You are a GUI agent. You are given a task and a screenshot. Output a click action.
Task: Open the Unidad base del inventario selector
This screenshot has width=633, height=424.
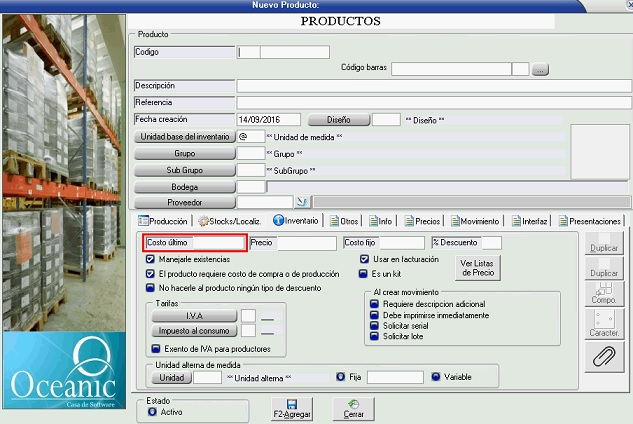tap(185, 136)
